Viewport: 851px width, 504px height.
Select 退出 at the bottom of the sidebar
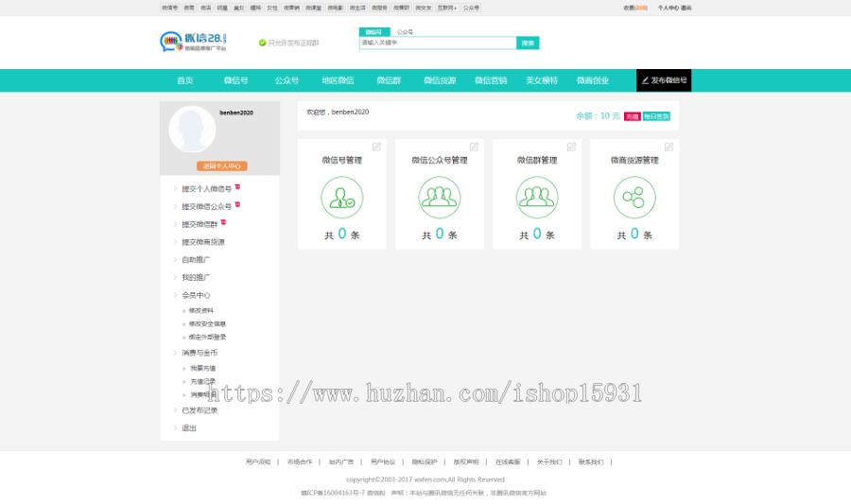(189, 428)
